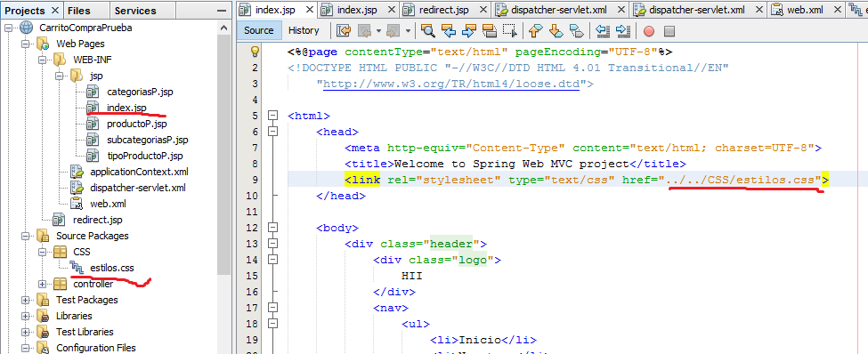
Task: Toggle highlight search results
Action: tap(490, 30)
